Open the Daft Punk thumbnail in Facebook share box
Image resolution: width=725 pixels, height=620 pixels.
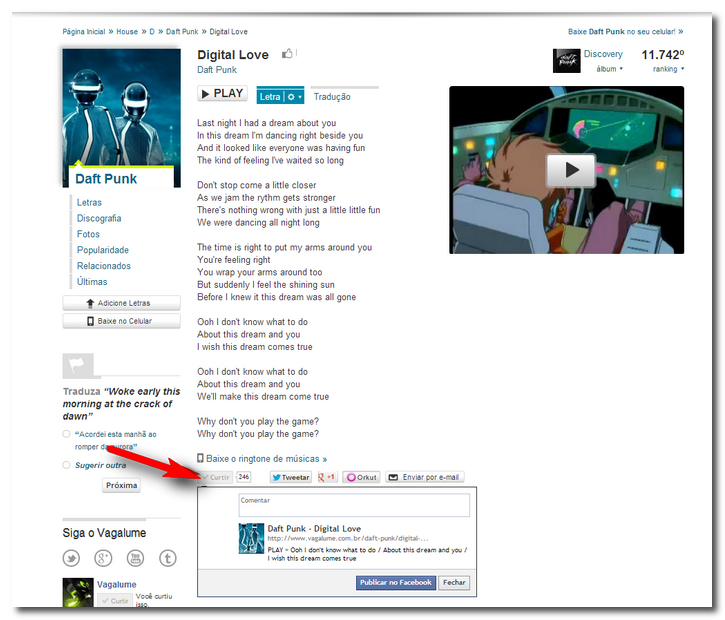251,538
